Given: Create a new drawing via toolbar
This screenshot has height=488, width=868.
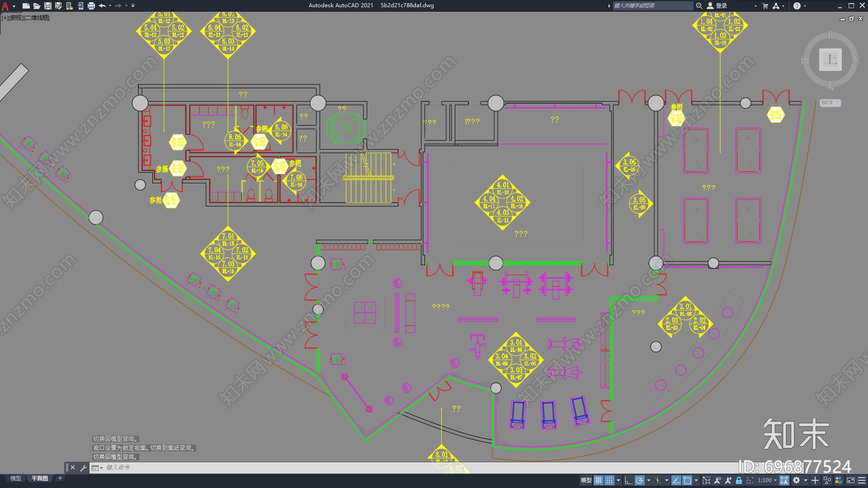Looking at the screenshot, I should [x=26, y=6].
